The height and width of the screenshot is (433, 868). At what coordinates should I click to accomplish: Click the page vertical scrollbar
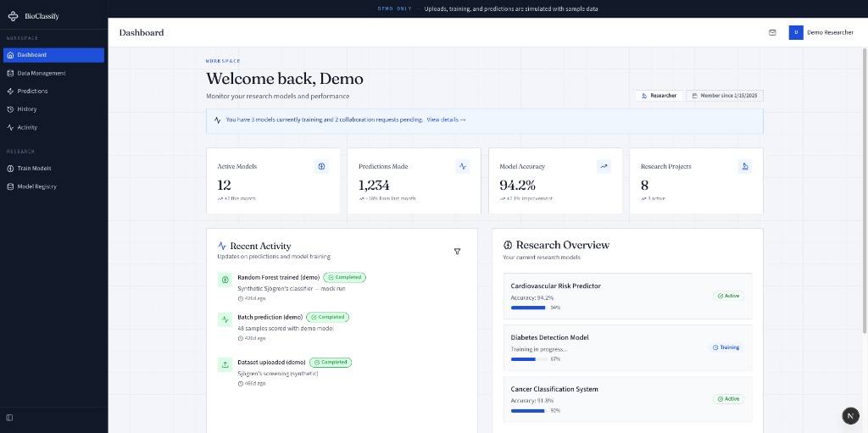coord(865,191)
